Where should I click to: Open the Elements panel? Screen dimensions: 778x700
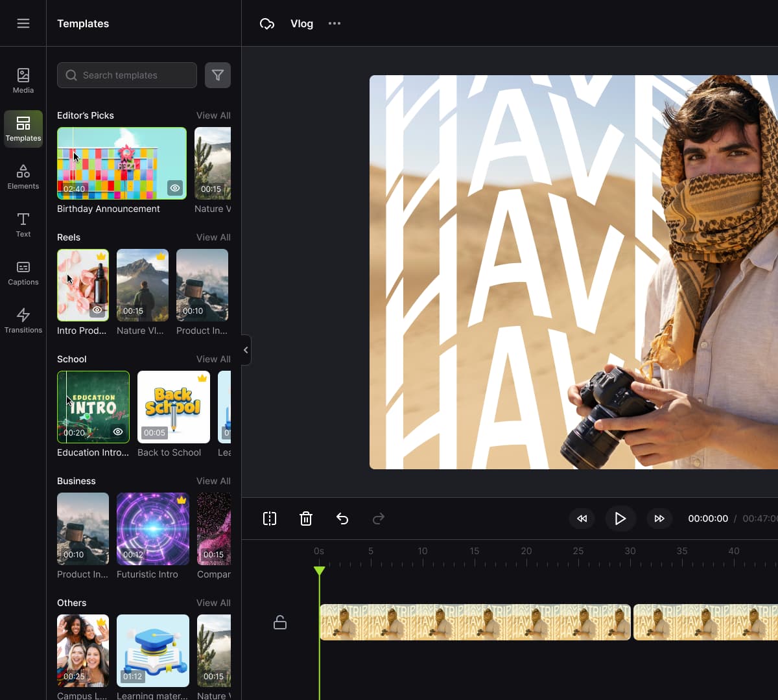(23, 176)
